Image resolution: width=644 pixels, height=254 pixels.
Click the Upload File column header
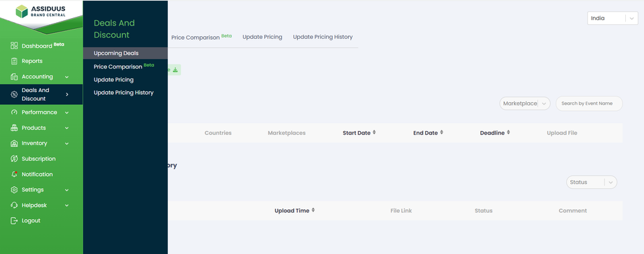[x=562, y=133]
